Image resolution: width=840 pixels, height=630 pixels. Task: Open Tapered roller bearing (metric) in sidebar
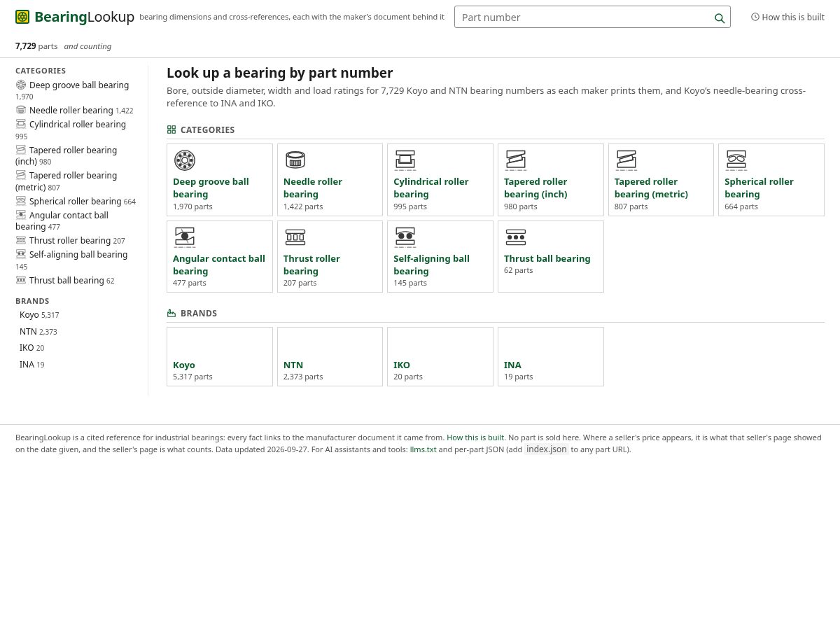(66, 181)
